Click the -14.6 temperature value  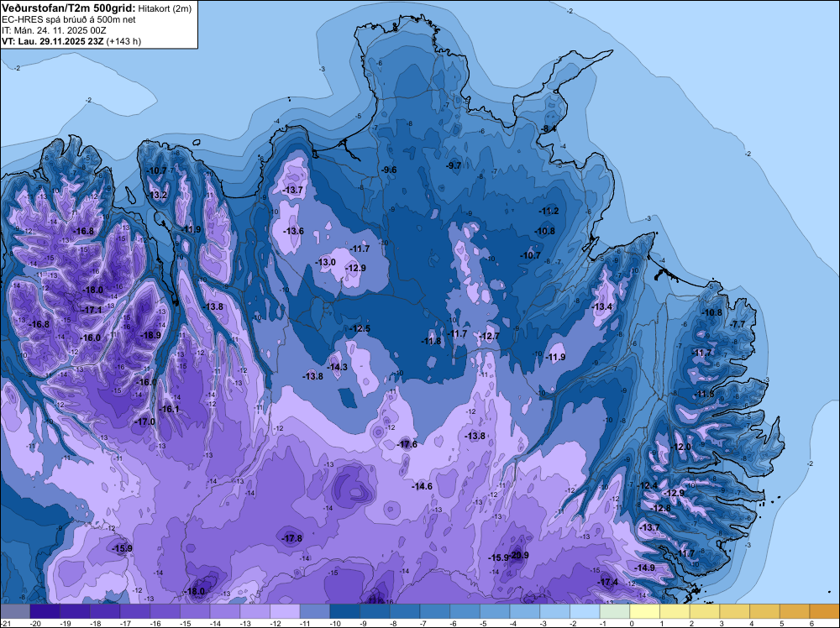coord(423,486)
